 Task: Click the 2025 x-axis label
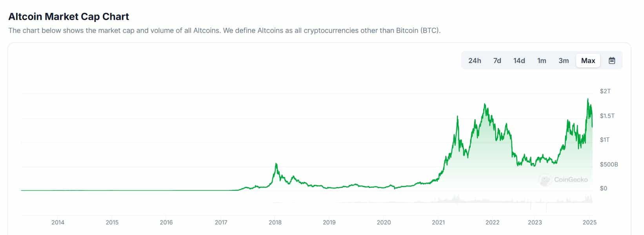point(589,222)
